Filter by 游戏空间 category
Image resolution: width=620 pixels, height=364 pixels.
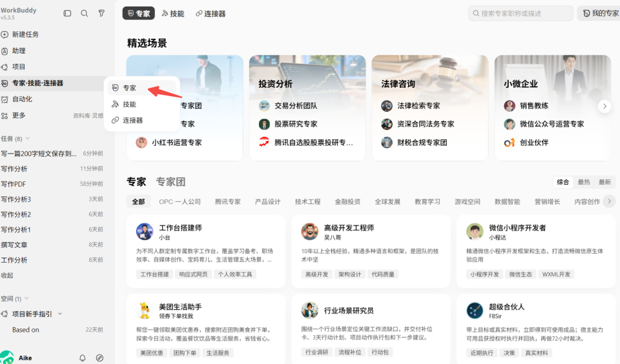tap(468, 201)
